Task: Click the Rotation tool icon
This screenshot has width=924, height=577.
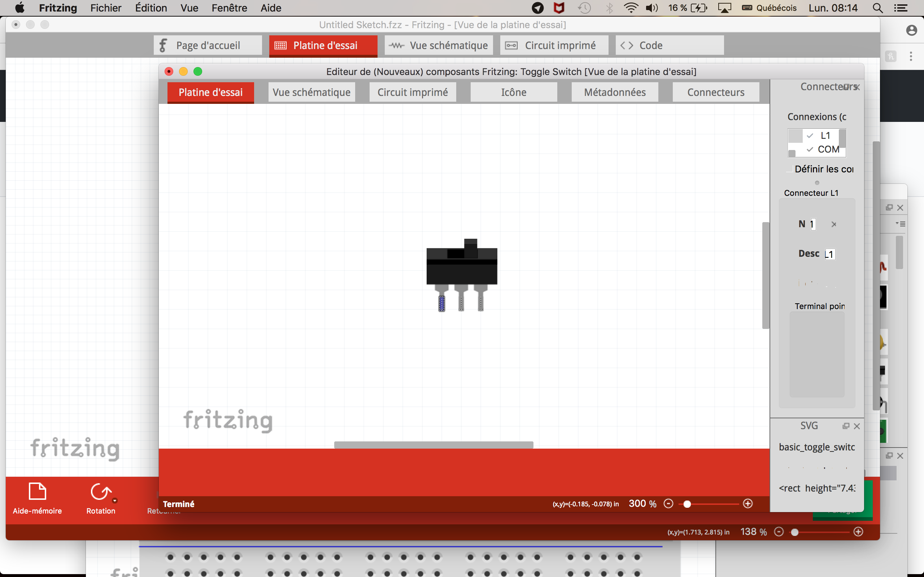Action: click(100, 492)
